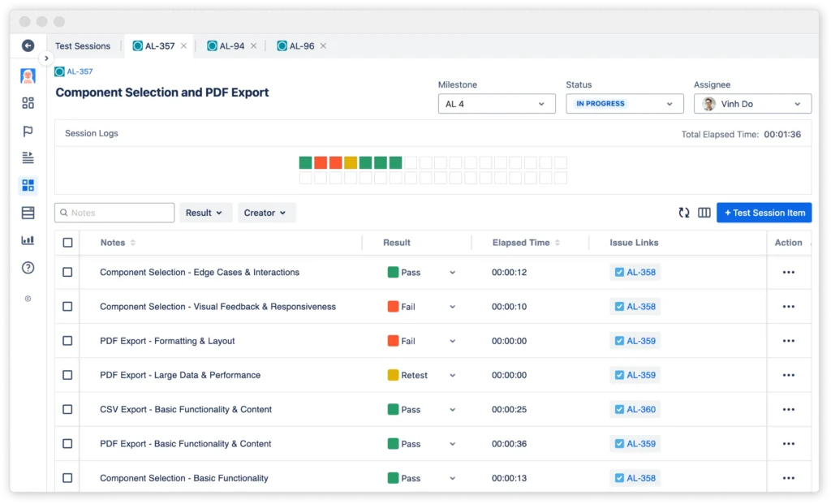Click the first green session log square
Viewport: 831px width, 504px height.
tap(305, 162)
